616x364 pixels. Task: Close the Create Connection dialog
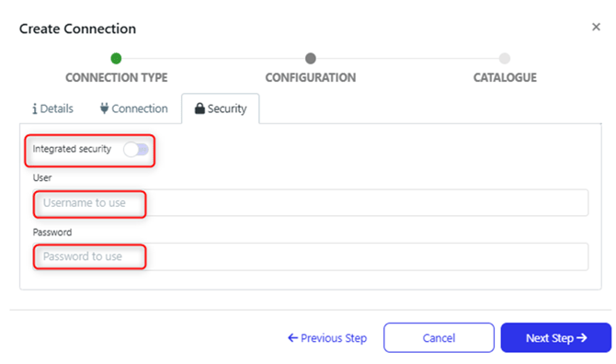coord(596,27)
